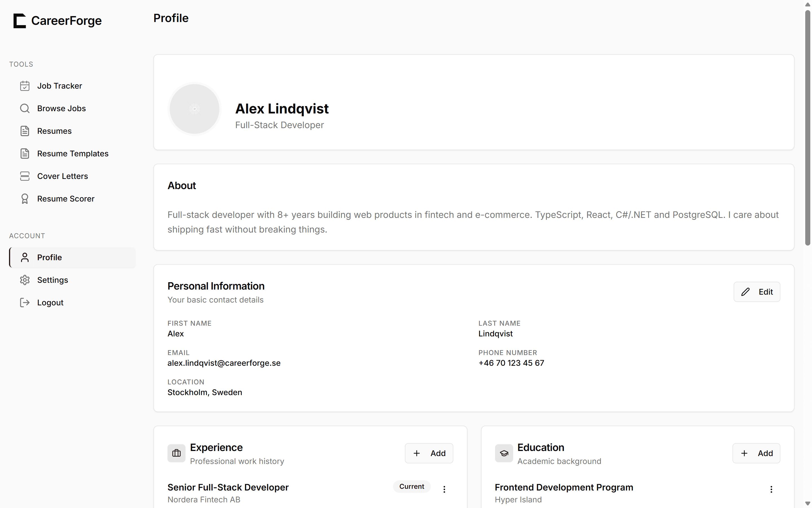Click the name Alex Lindqvist heading
This screenshot has height=508, width=812.
[282, 109]
